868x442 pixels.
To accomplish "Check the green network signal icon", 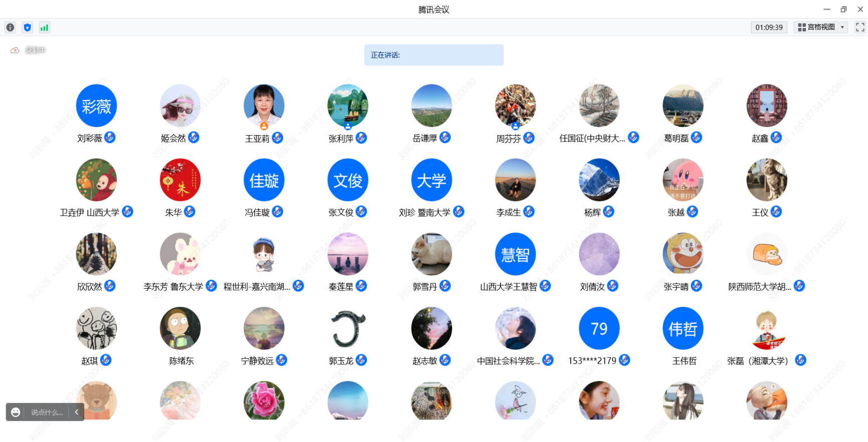I will (x=44, y=28).
